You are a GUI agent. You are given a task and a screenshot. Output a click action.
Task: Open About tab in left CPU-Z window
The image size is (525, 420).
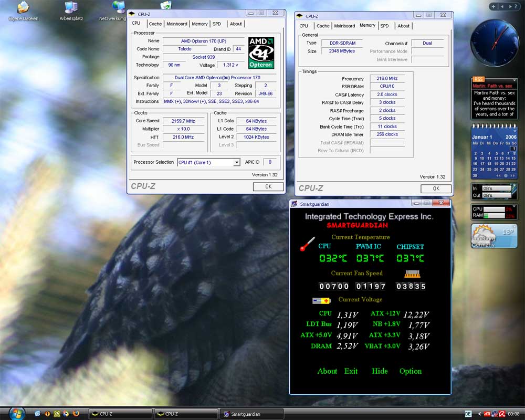tap(236, 24)
